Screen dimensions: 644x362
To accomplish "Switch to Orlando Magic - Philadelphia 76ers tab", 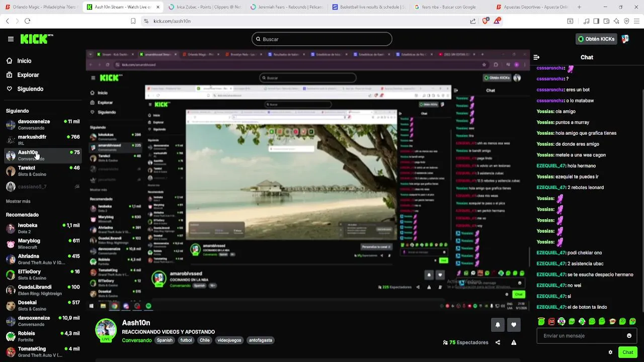I will point(41,7).
